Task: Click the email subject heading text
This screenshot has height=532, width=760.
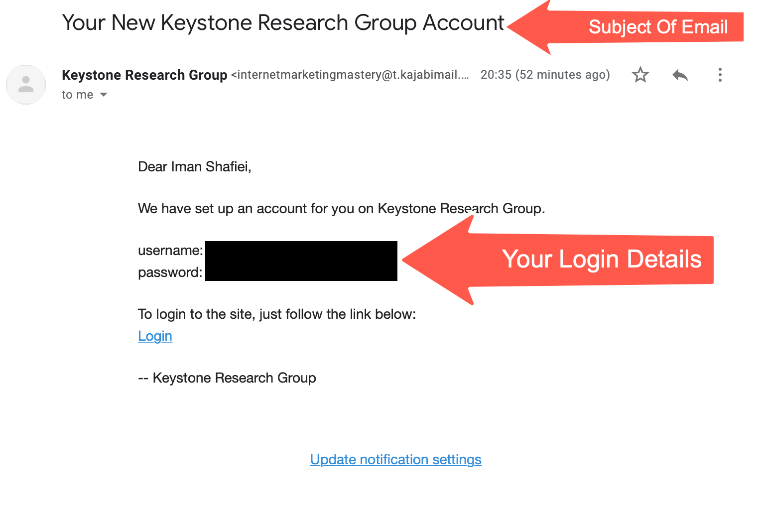Action: coord(283,23)
